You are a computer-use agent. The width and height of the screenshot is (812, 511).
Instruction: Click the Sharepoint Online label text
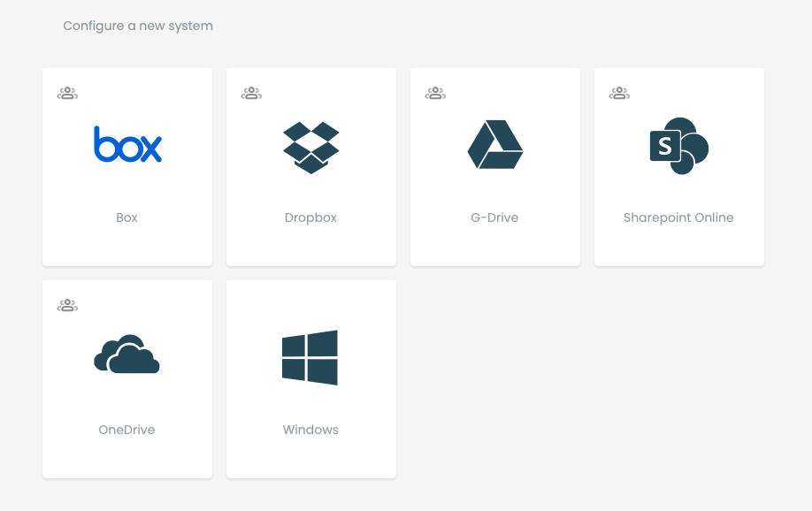coord(678,218)
